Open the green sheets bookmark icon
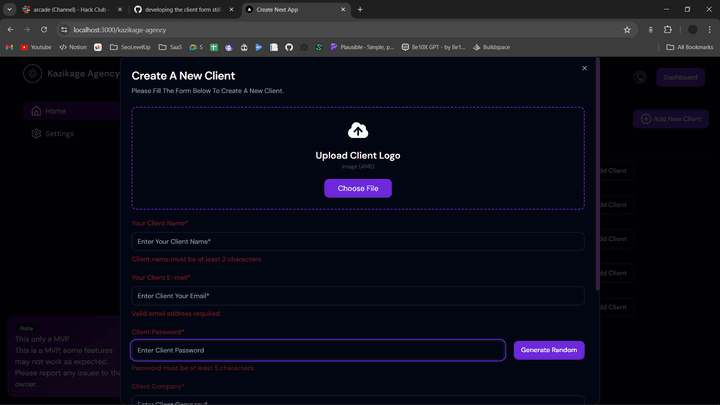Viewport: 720px width, 405px height. click(214, 47)
